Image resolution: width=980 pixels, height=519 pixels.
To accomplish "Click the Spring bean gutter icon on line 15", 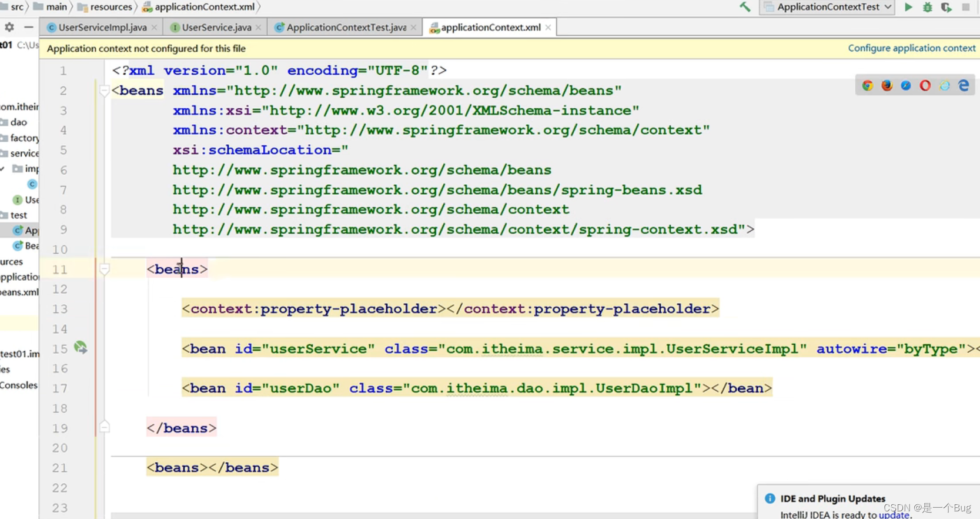I will [81, 348].
